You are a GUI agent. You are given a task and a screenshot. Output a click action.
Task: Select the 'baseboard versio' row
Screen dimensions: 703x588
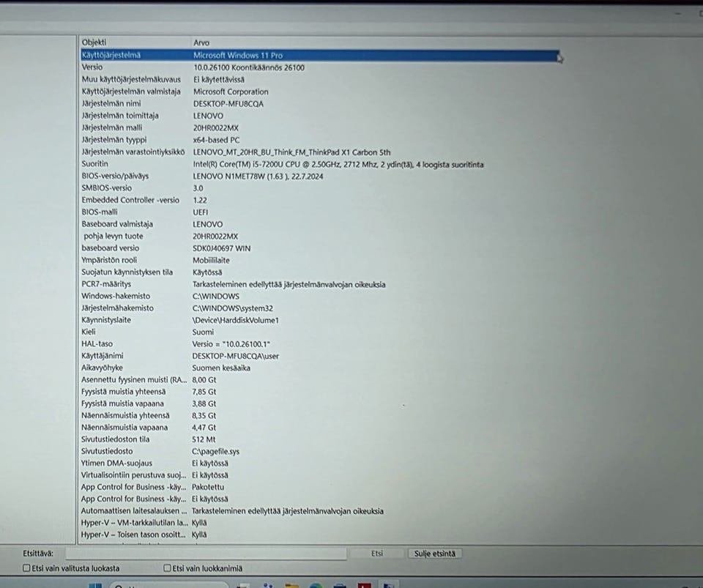(x=111, y=248)
